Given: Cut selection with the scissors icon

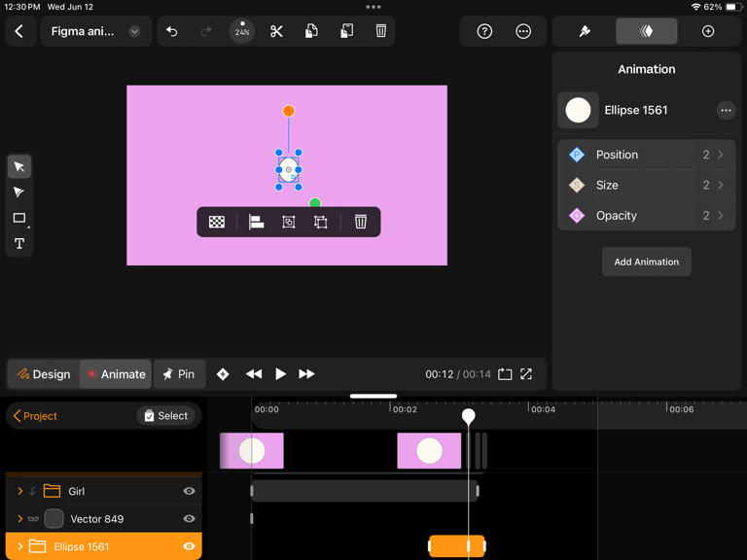Looking at the screenshot, I should [276, 31].
